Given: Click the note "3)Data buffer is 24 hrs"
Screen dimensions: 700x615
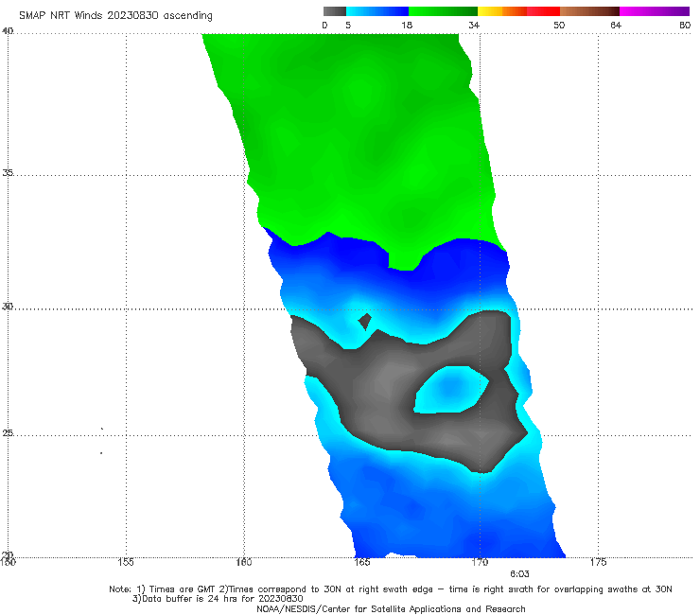Looking at the screenshot, I should tap(218, 599).
